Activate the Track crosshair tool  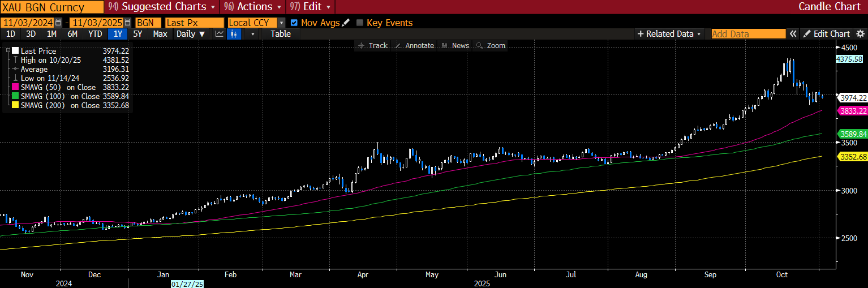[x=373, y=45]
